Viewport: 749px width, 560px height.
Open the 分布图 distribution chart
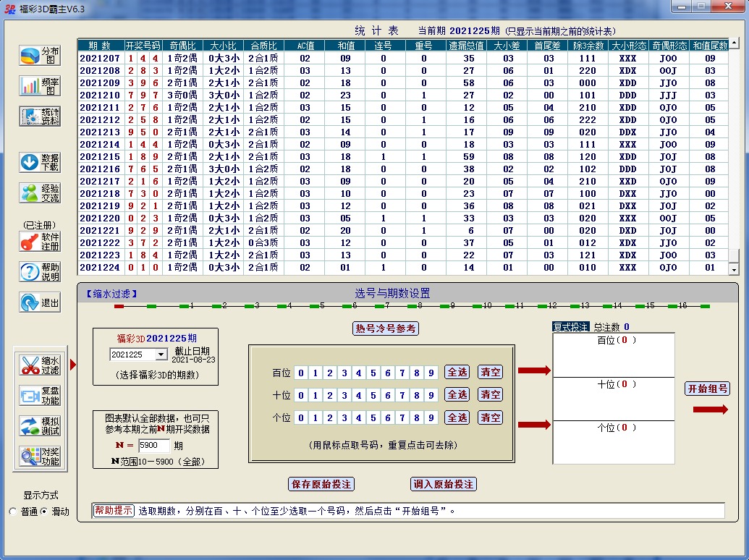[x=40, y=56]
